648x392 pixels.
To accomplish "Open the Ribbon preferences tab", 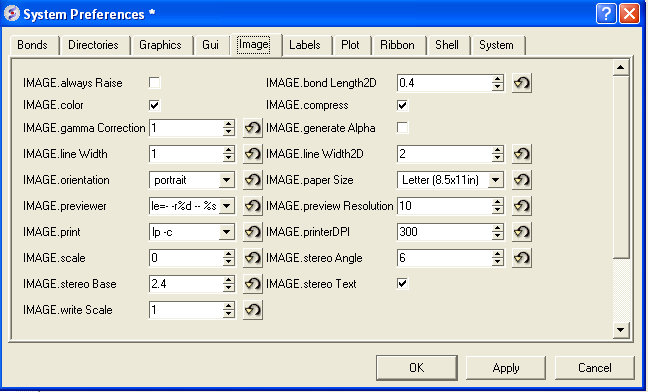I will [397, 45].
